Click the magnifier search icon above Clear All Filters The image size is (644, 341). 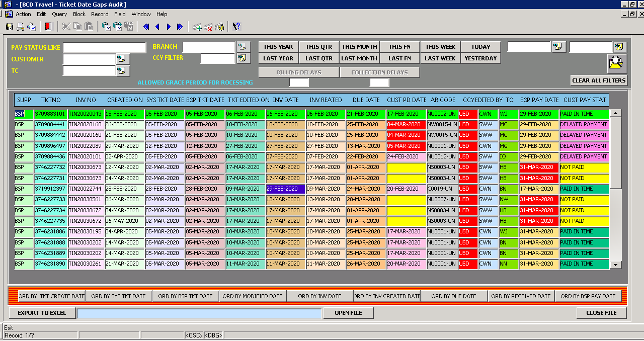click(x=616, y=63)
